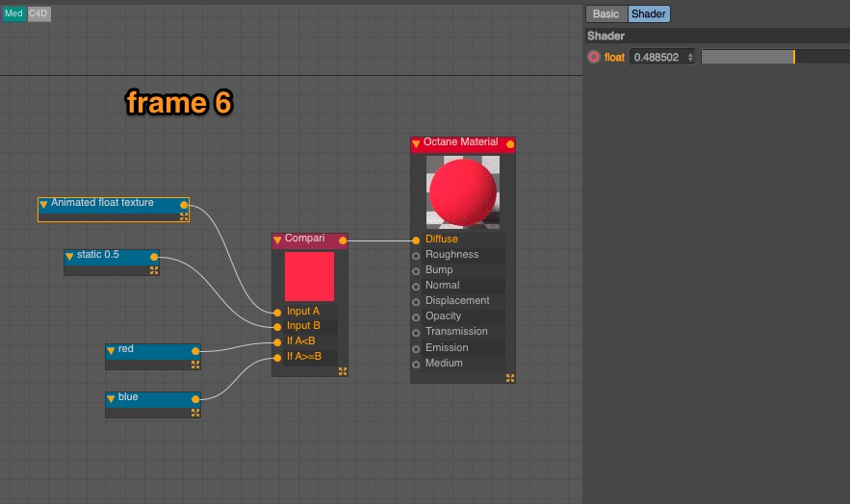Click Input A port dot
Viewport: 850px width, 504px height.
[x=277, y=313]
